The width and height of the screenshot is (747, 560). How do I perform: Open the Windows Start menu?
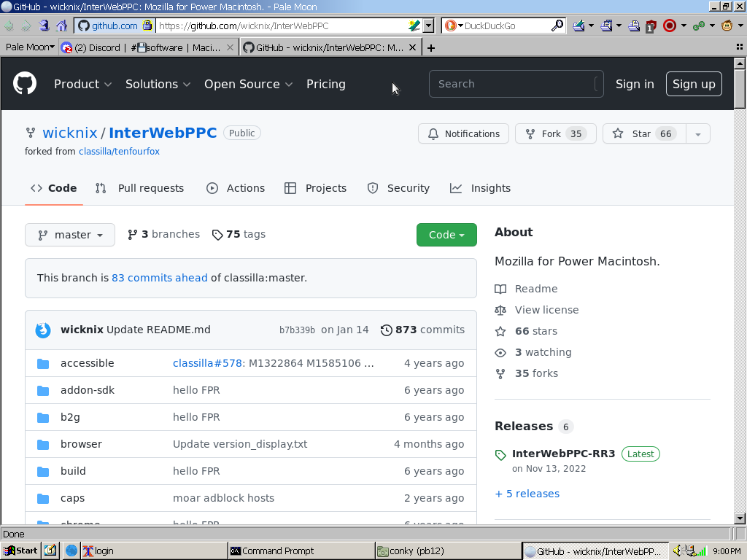point(20,551)
